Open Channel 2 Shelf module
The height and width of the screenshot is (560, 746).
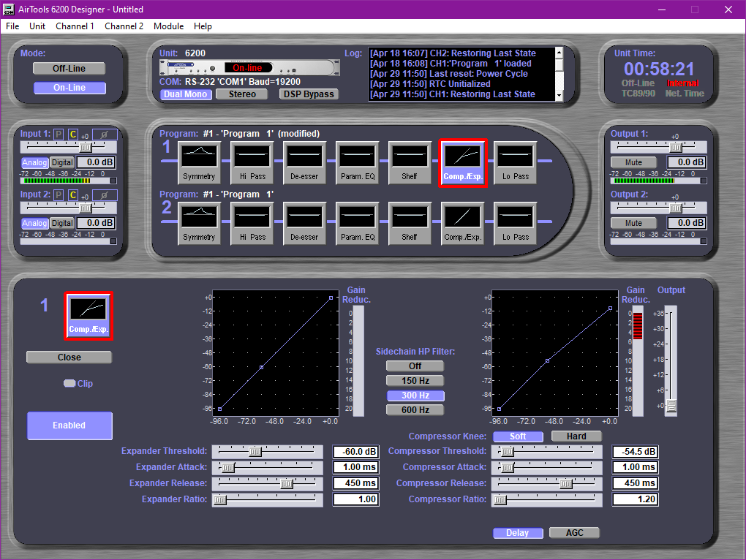click(410, 224)
